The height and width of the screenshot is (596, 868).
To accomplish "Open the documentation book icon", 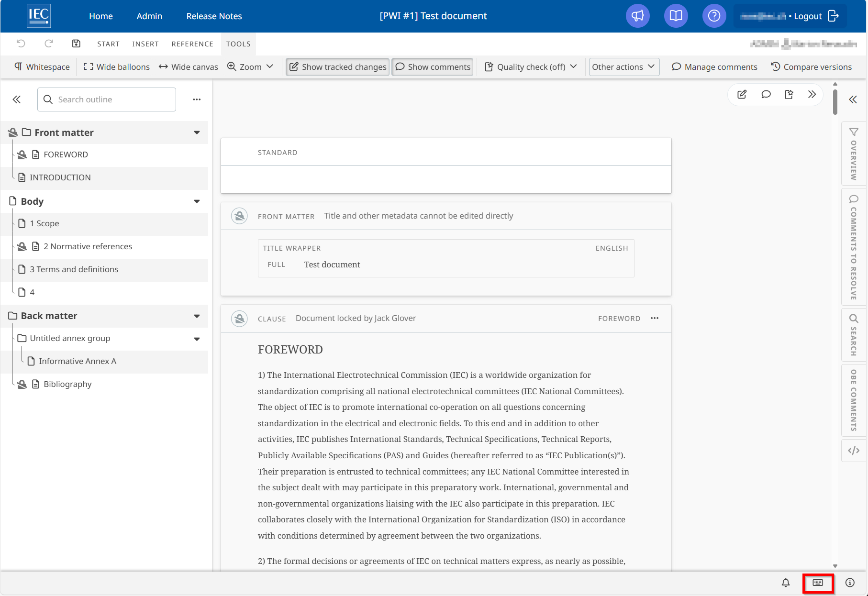I will [676, 16].
